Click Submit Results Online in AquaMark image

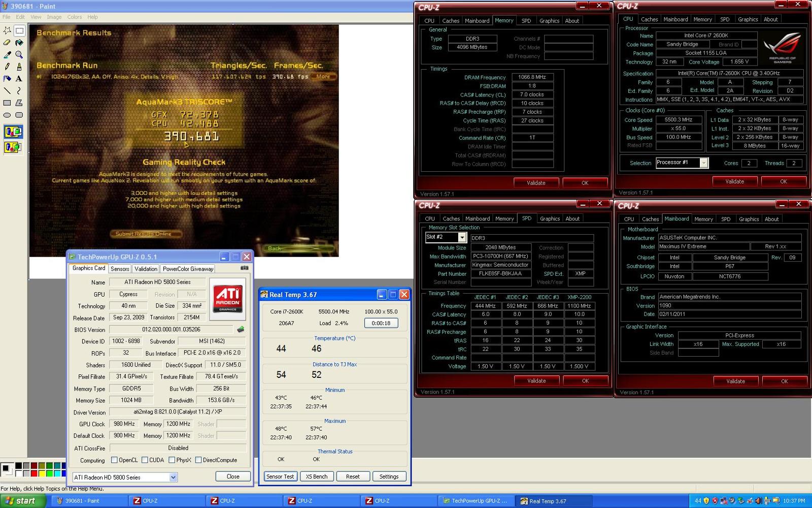click(x=147, y=234)
